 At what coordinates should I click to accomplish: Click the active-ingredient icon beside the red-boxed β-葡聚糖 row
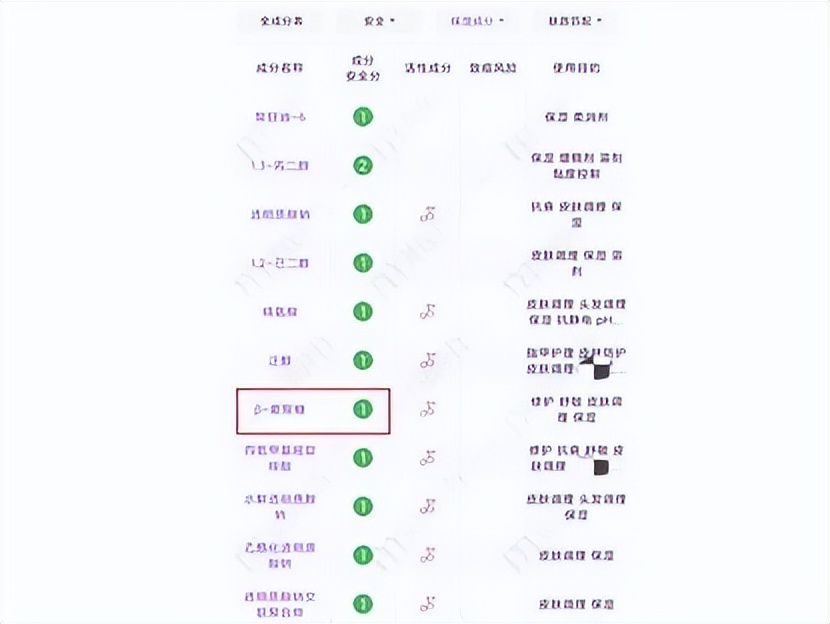click(x=428, y=408)
